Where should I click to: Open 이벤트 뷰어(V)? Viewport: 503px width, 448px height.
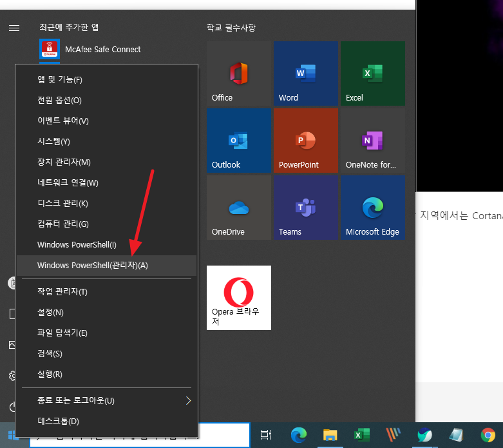tap(106, 121)
